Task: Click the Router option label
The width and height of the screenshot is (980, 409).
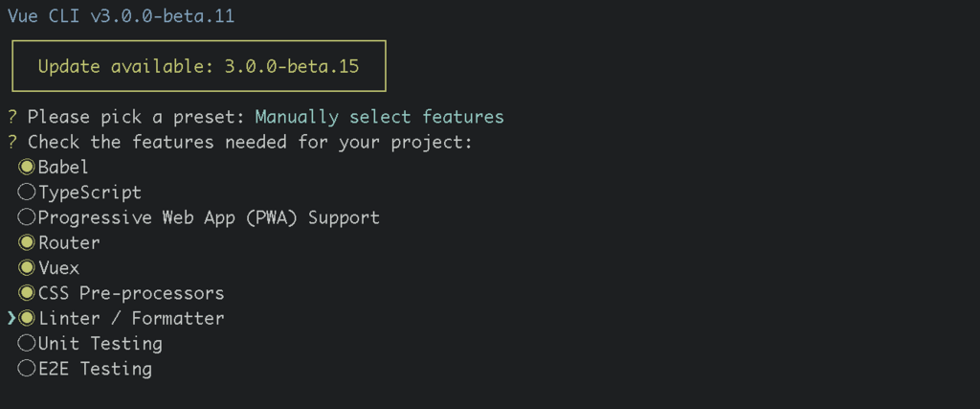Action: [x=69, y=242]
